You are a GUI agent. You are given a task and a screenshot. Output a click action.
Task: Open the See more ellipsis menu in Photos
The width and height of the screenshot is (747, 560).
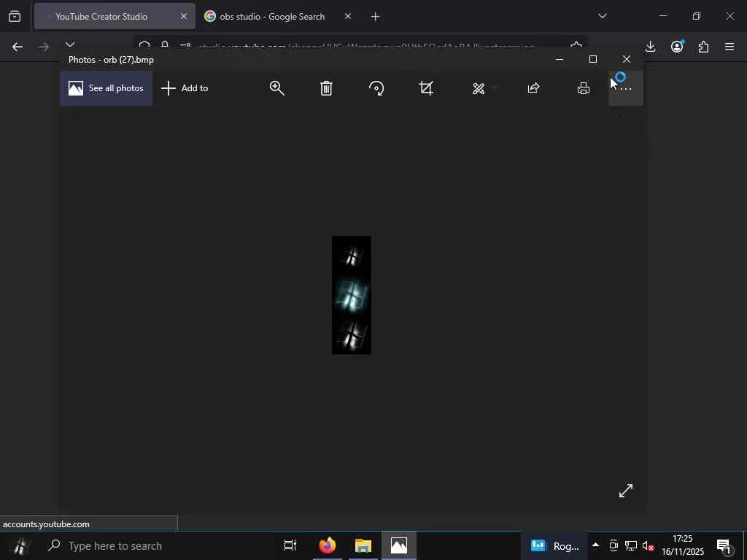[x=626, y=88]
